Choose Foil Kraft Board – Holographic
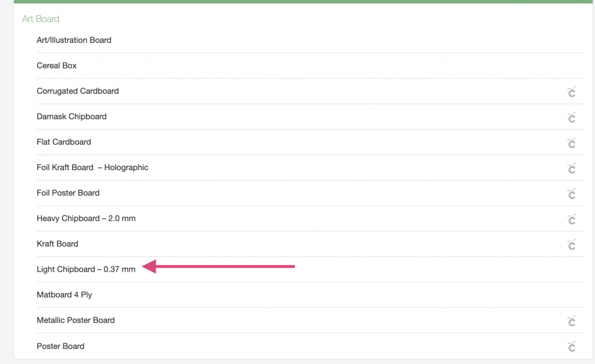Image resolution: width=595 pixels, height=364 pixels. (92, 167)
